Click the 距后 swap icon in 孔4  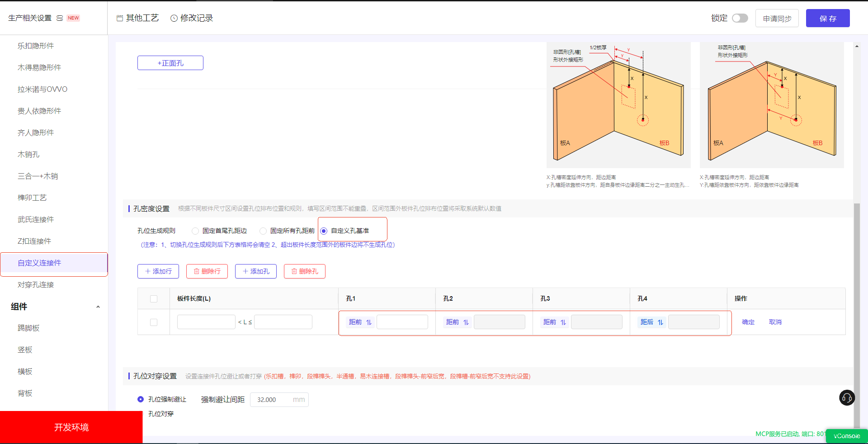(660, 322)
